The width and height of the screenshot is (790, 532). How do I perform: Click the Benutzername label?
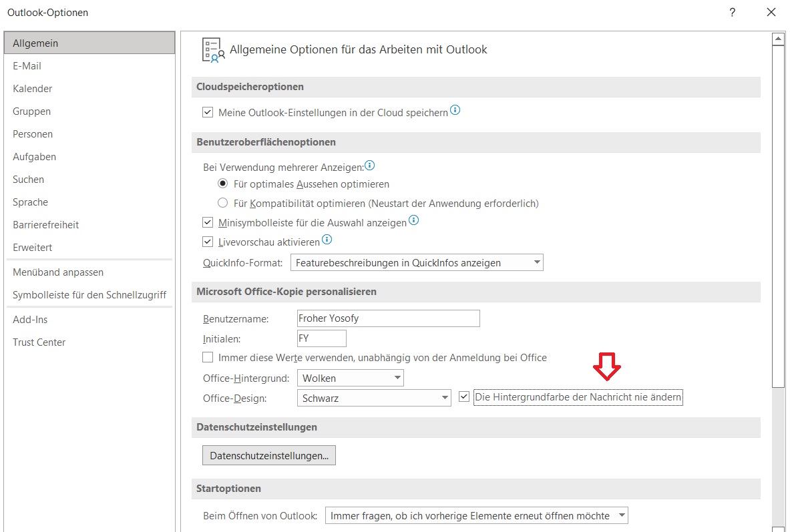(x=236, y=319)
